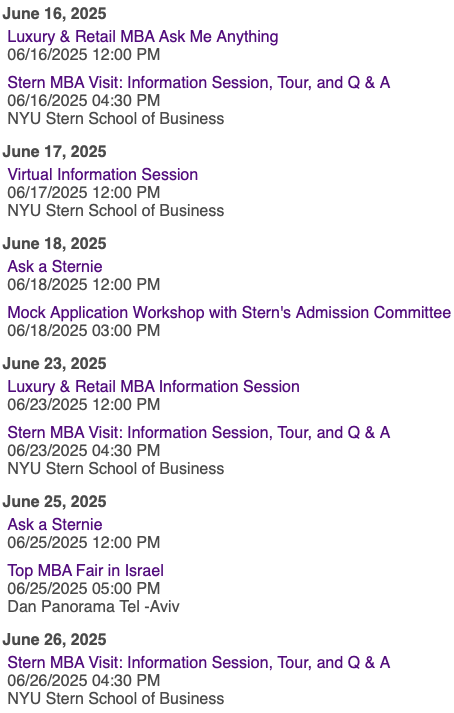Click Ask a Sternie on June 25
The image size is (454, 713).
pos(55,524)
